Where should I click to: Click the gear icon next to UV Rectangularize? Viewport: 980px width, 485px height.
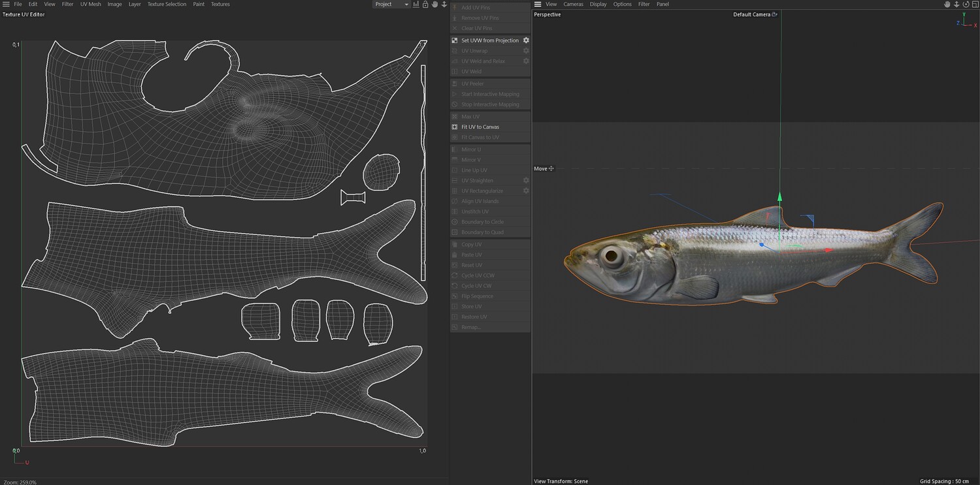tap(526, 191)
